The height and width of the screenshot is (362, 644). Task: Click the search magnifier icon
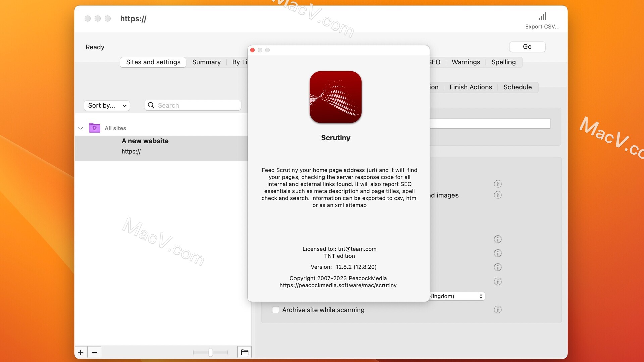pyautogui.click(x=151, y=105)
